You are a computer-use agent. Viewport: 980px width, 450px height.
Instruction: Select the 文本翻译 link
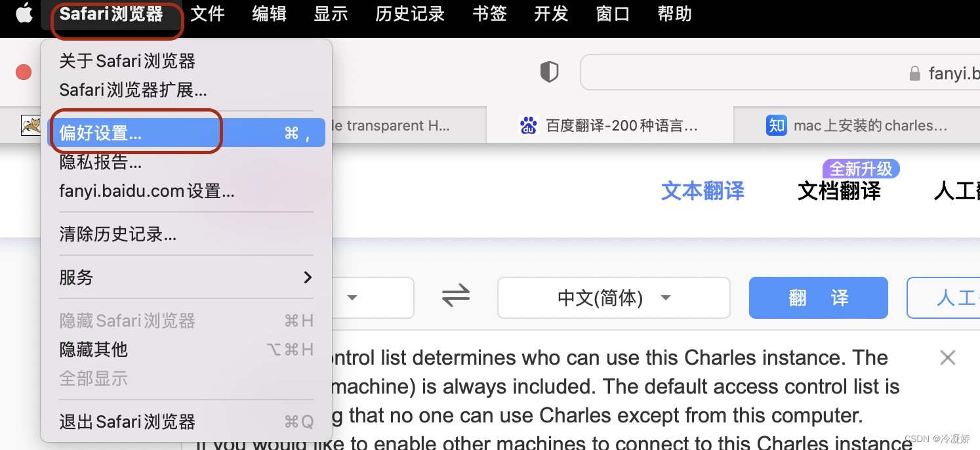[703, 191]
